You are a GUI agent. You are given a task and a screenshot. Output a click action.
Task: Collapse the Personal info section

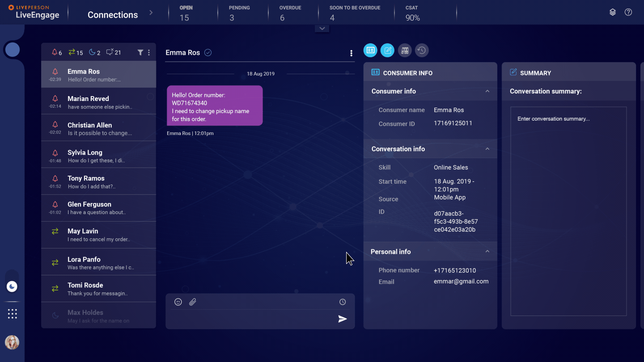[x=487, y=252]
